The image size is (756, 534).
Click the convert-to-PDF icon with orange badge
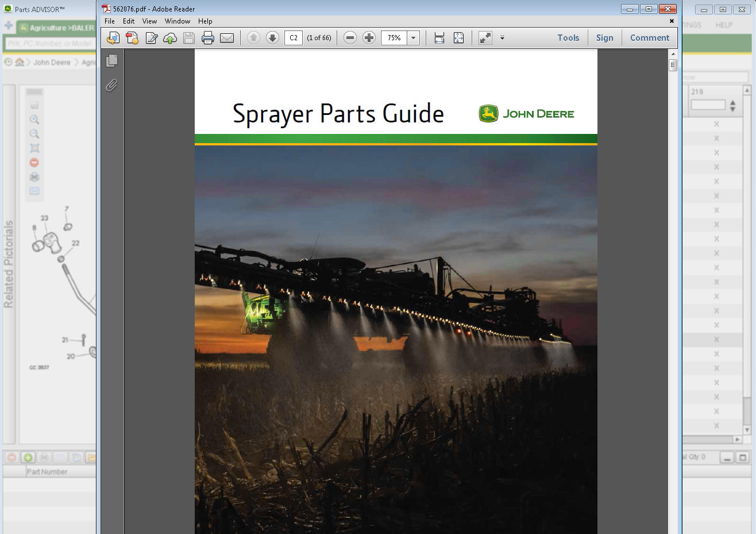[x=132, y=38]
